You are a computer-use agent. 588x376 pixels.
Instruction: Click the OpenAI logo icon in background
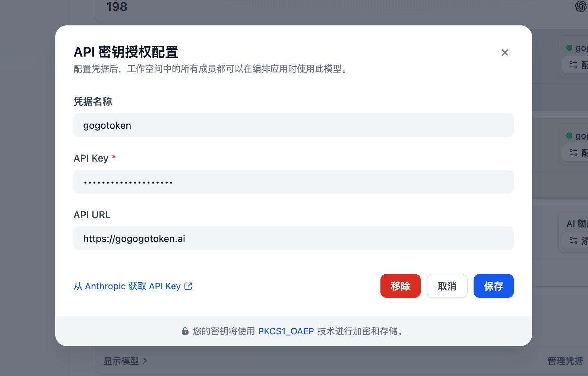point(581,6)
